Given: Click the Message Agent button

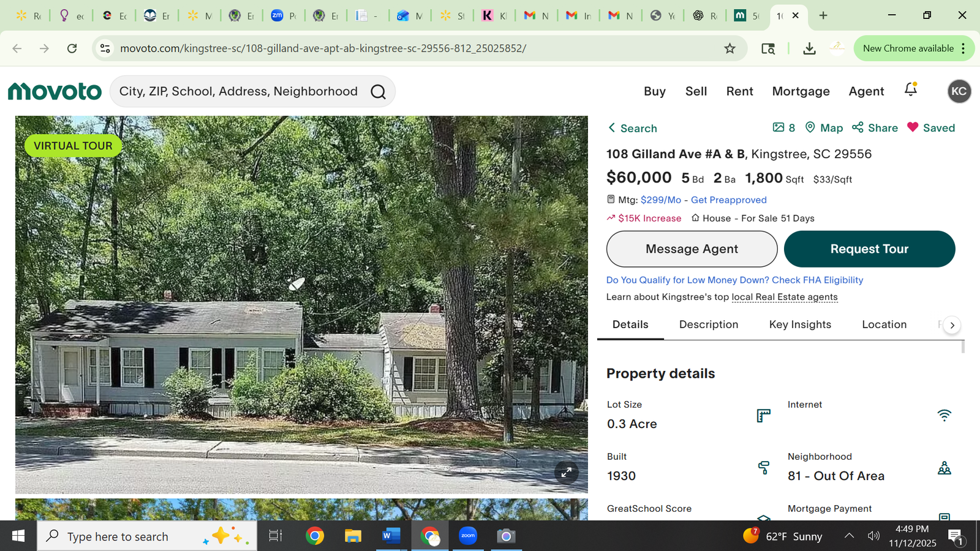Looking at the screenshot, I should tap(692, 249).
